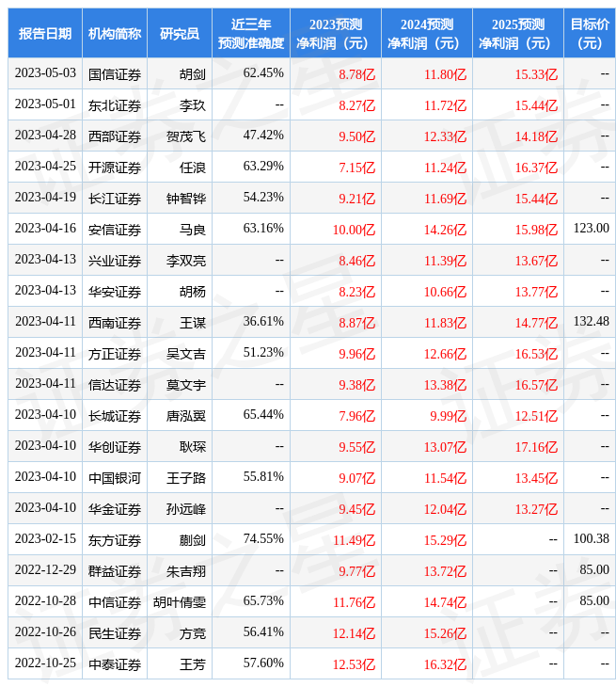The width and height of the screenshot is (616, 687).
Task: Select the 中泰证券 institution cell
Action: pyautogui.click(x=115, y=664)
